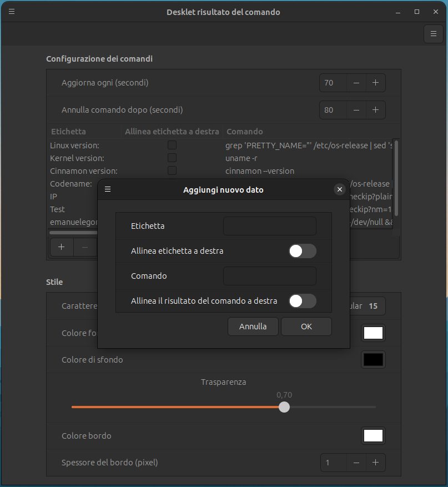Open the dialog's hamburger menu icon

pos(108,189)
